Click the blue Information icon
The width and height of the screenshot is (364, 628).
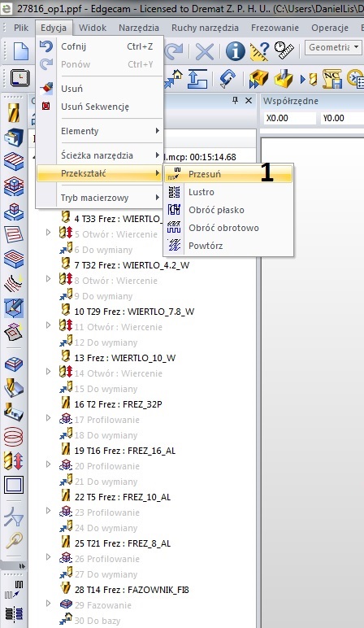pyautogui.click(x=235, y=51)
